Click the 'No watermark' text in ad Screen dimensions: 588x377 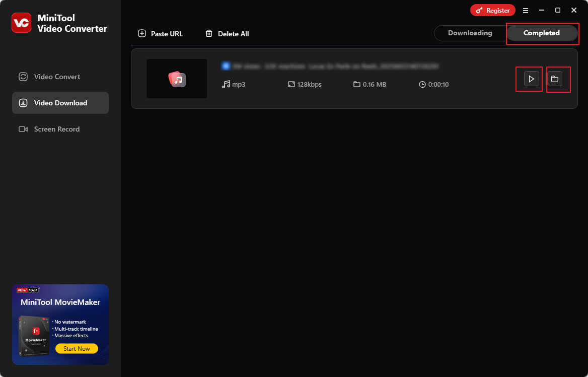(x=69, y=322)
